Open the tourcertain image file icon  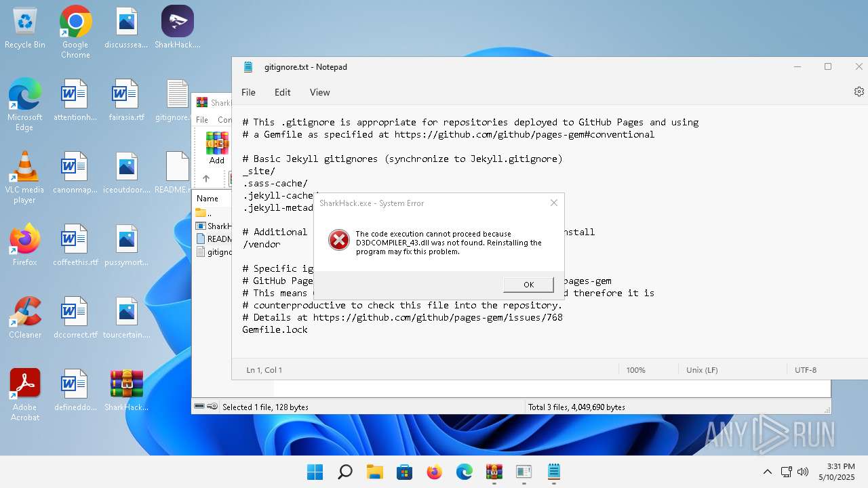[127, 318]
